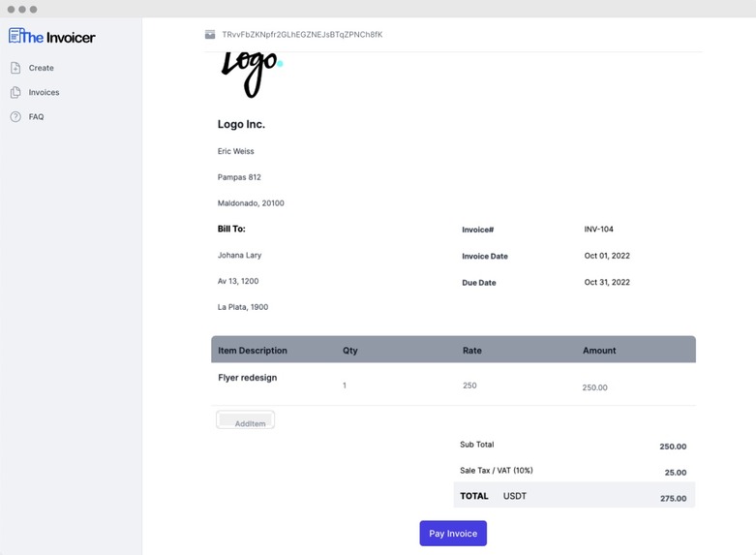Viewport: 756px width, 555px height.
Task: Open the Invoices menu item
Action: 44,92
